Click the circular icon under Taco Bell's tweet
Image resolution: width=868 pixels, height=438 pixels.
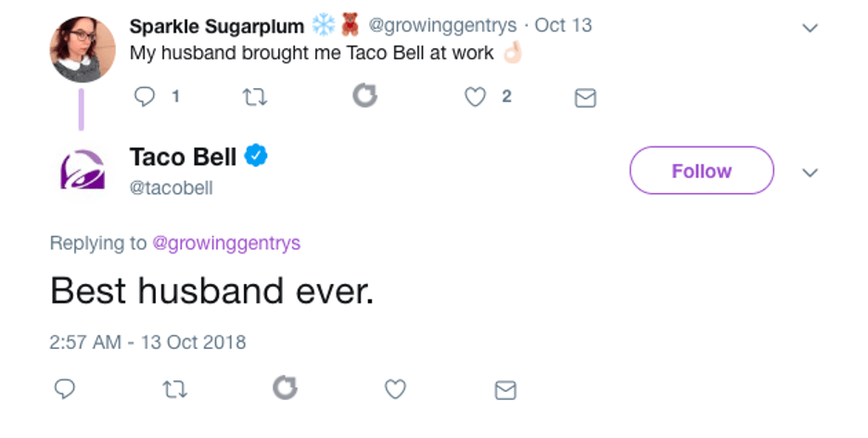[285, 388]
